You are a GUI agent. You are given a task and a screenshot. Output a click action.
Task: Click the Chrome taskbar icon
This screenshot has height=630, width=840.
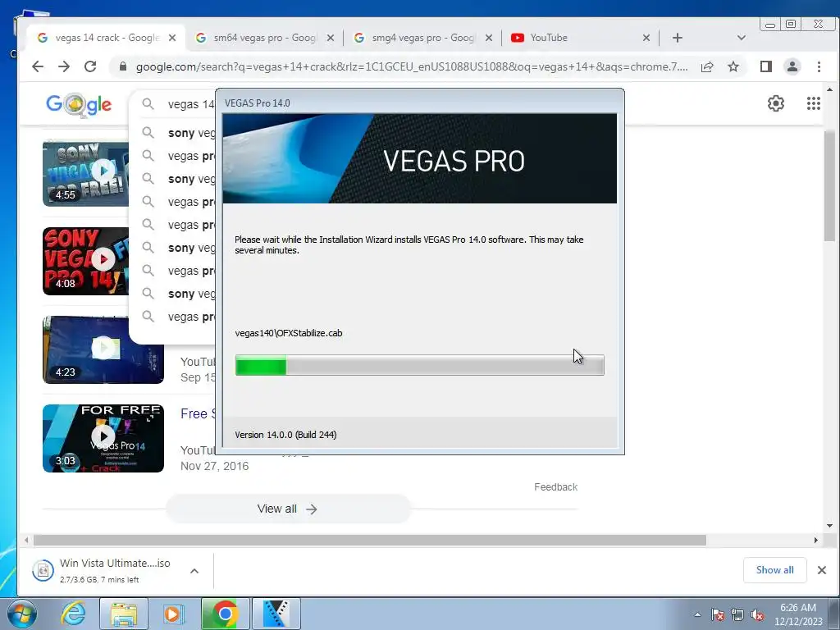click(225, 614)
